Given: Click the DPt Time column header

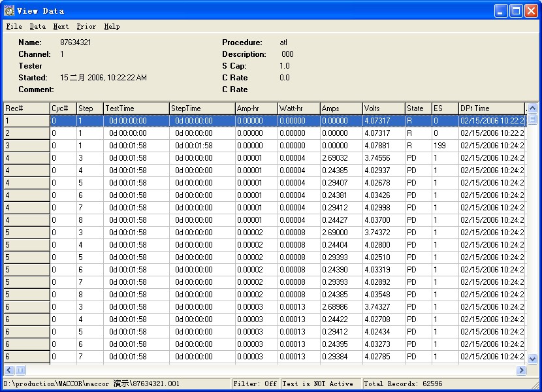Looking at the screenshot, I should [491, 108].
